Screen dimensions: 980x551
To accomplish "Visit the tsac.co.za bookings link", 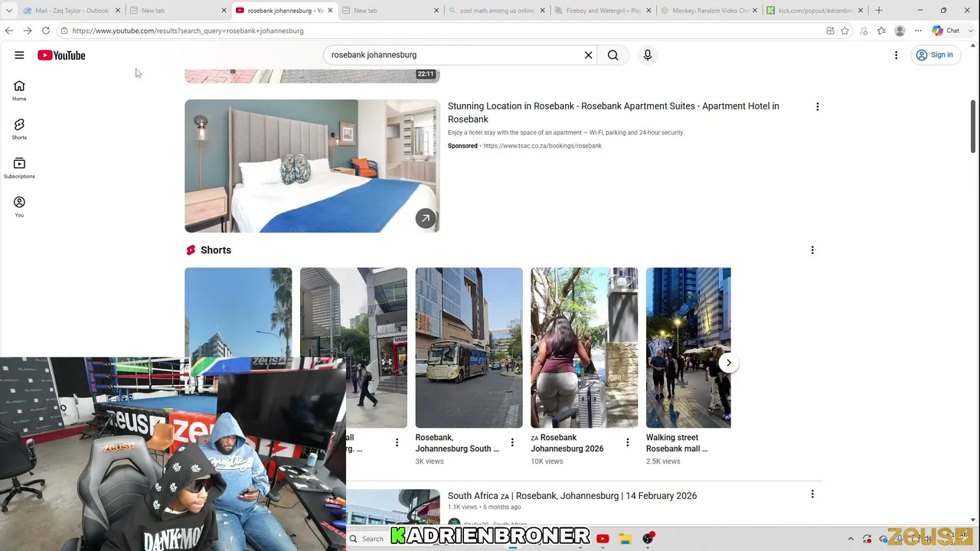I will [542, 146].
